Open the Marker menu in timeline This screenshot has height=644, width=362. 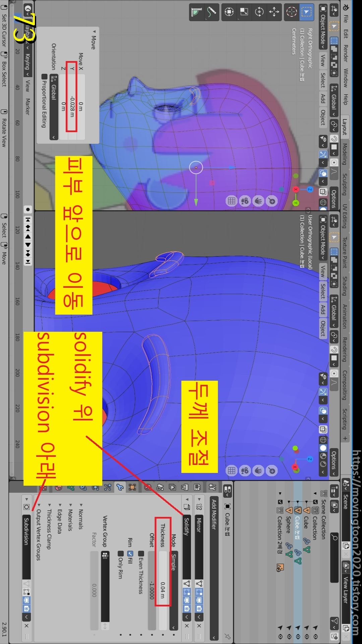pyautogui.click(x=28, y=107)
